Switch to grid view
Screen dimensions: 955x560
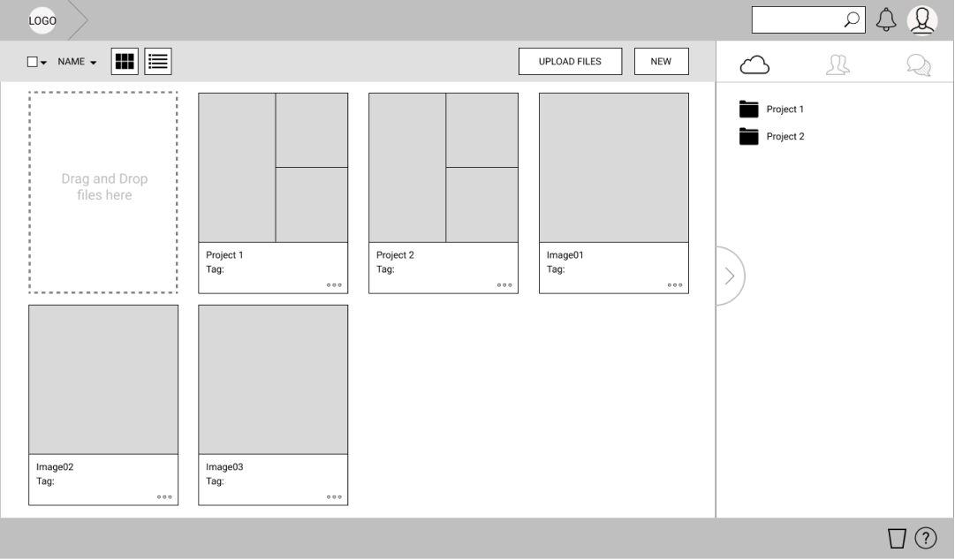[125, 62]
